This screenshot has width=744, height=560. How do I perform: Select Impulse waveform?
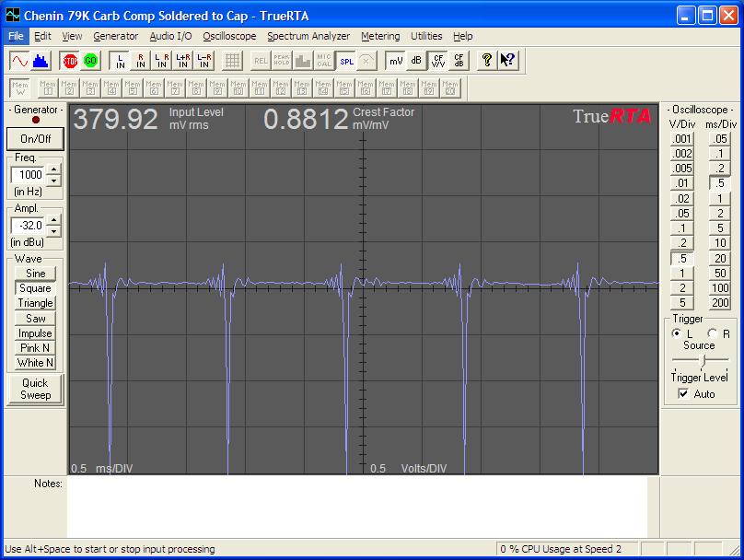[35, 333]
